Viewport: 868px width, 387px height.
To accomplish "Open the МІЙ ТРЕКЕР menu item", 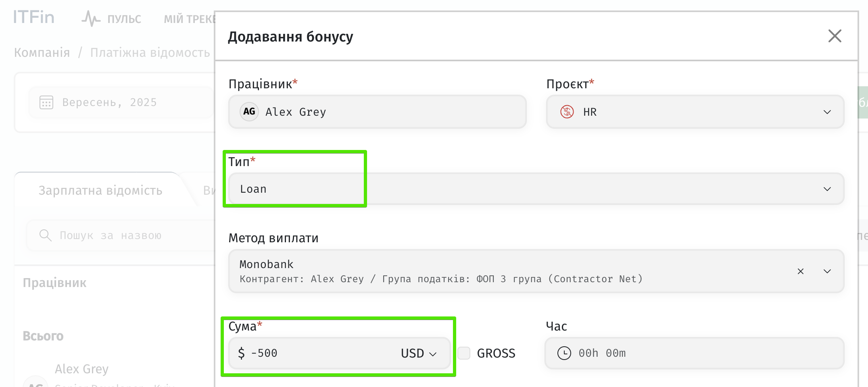I will coord(189,19).
